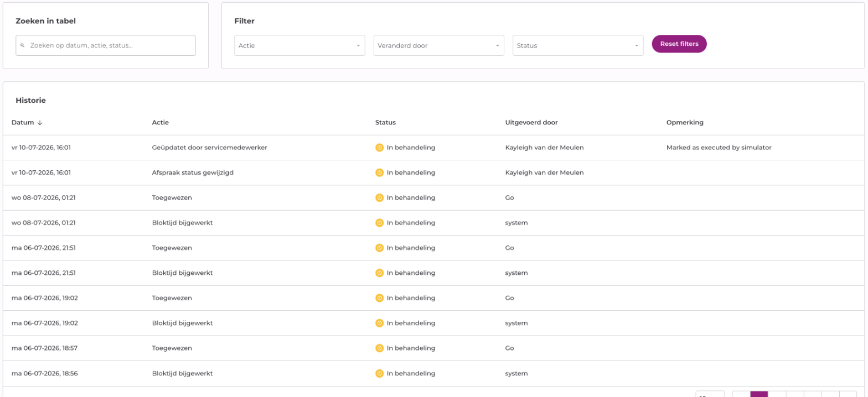The image size is (868, 397).
Task: Click the magnifier icon in the search box
Action: pyautogui.click(x=23, y=45)
